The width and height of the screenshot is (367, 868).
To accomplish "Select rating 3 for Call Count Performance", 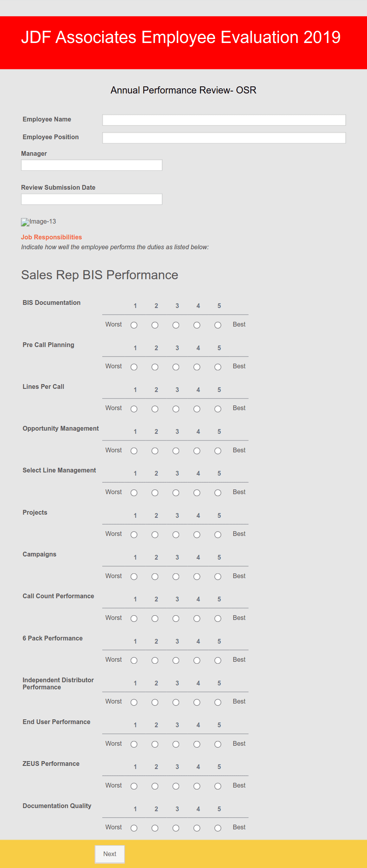I will (x=176, y=618).
